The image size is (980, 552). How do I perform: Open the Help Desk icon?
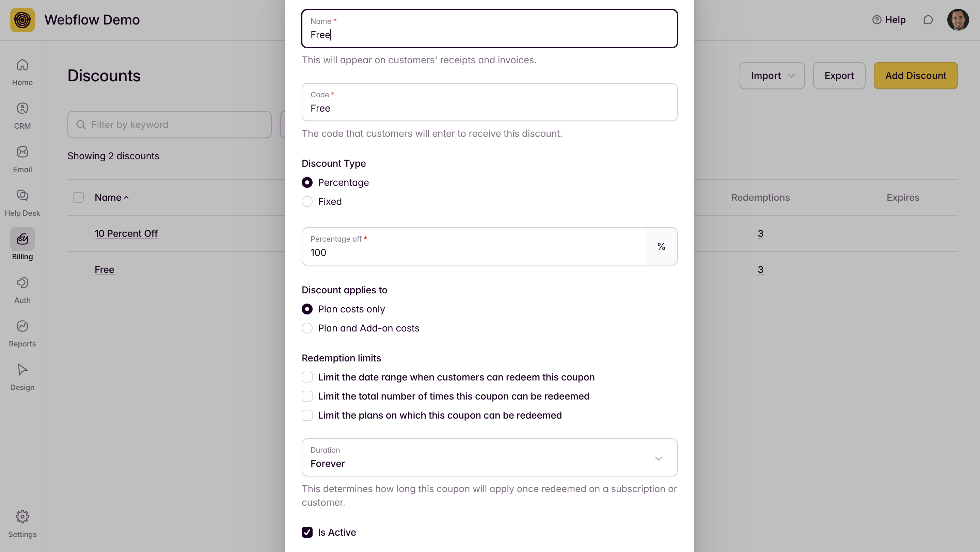point(22,196)
